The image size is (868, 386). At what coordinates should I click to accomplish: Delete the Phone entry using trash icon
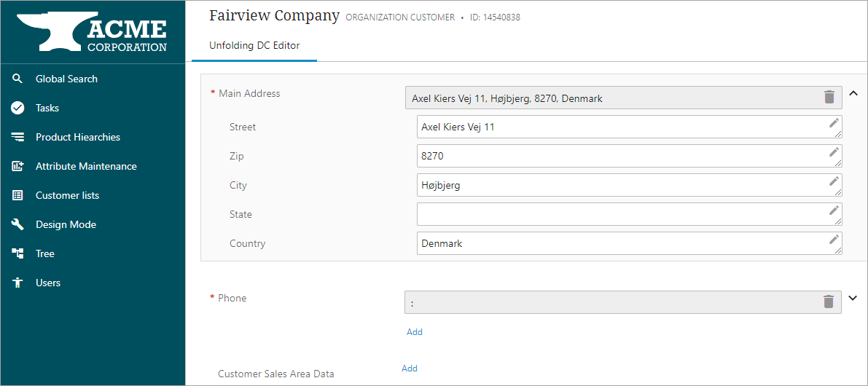point(829,302)
